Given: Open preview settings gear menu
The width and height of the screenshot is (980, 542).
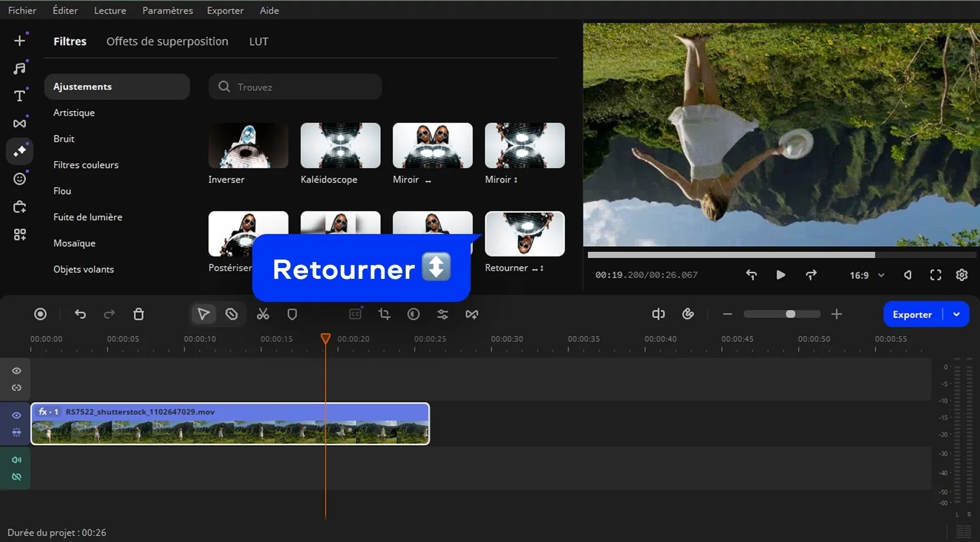Looking at the screenshot, I should [962, 275].
